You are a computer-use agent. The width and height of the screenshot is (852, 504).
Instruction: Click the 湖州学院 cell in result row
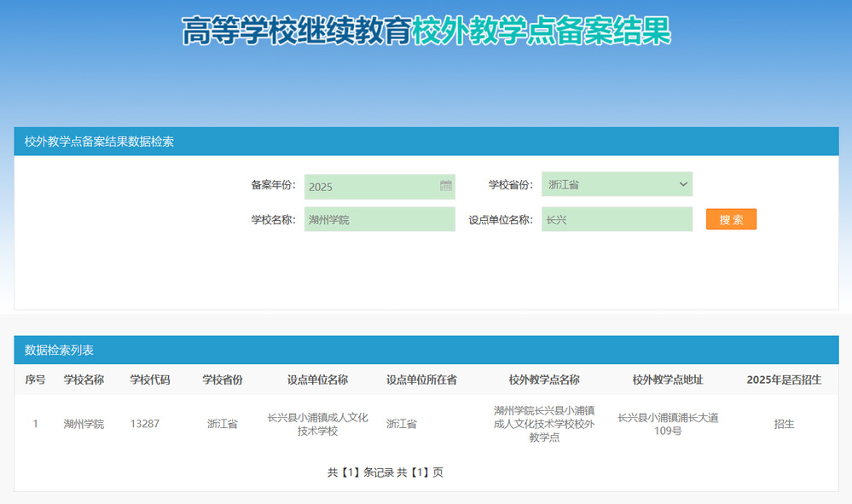tap(84, 424)
